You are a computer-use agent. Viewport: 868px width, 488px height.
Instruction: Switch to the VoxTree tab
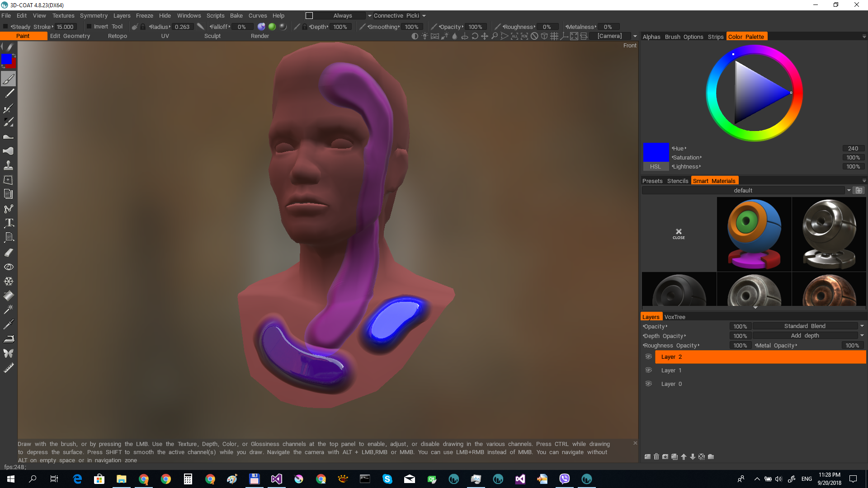point(675,317)
